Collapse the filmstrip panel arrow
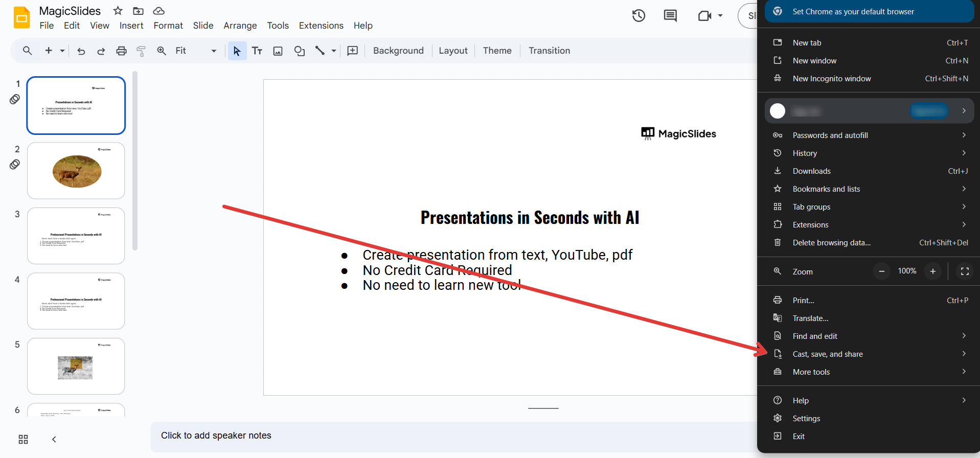Screen dimensions: 980x458 point(54,440)
